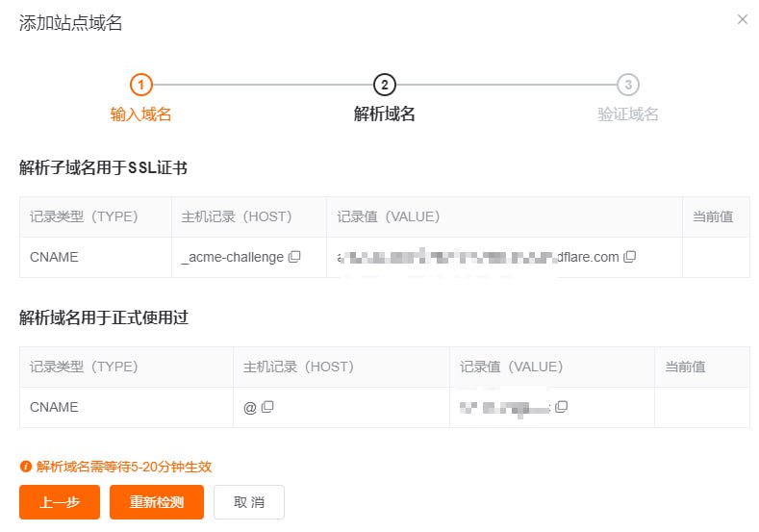Copy the @ host record

click(268, 407)
